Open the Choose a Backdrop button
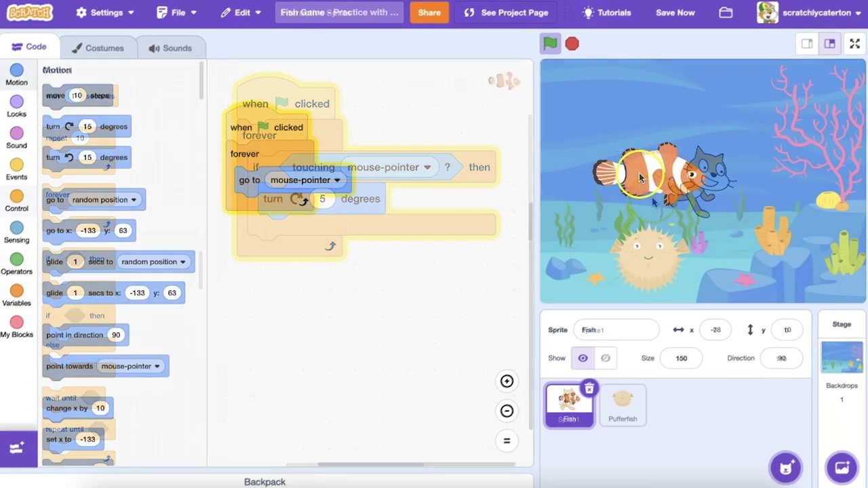The image size is (868, 488). 842,467
